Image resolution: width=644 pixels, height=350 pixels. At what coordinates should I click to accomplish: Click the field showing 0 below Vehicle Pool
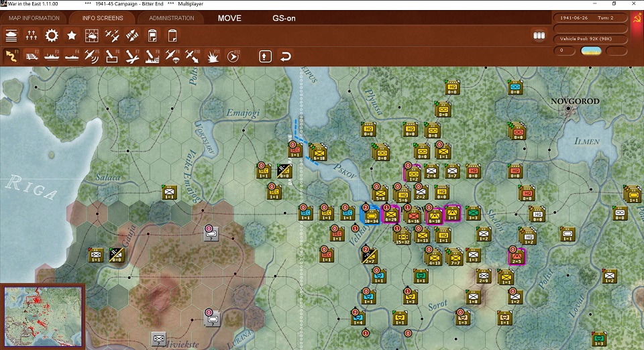pyautogui.click(x=565, y=50)
